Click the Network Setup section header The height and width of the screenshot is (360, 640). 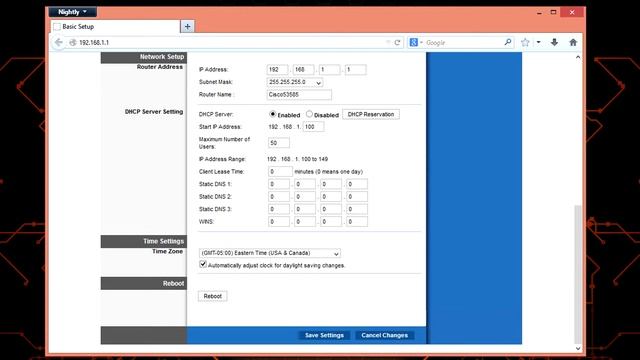coord(144,57)
